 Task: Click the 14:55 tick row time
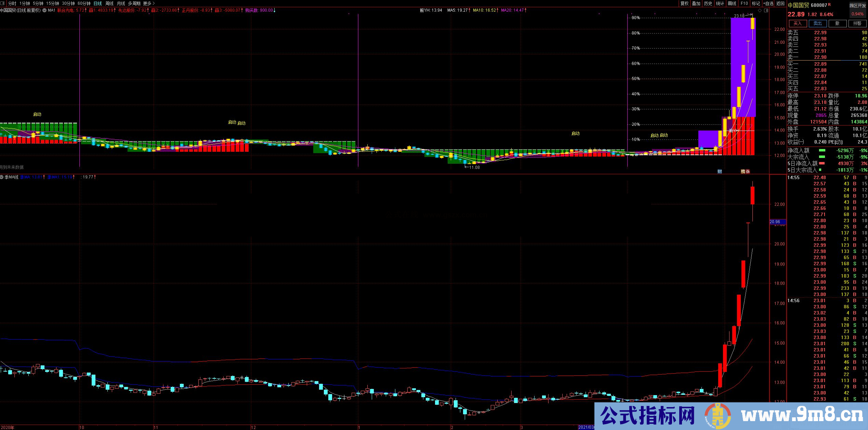(x=793, y=178)
